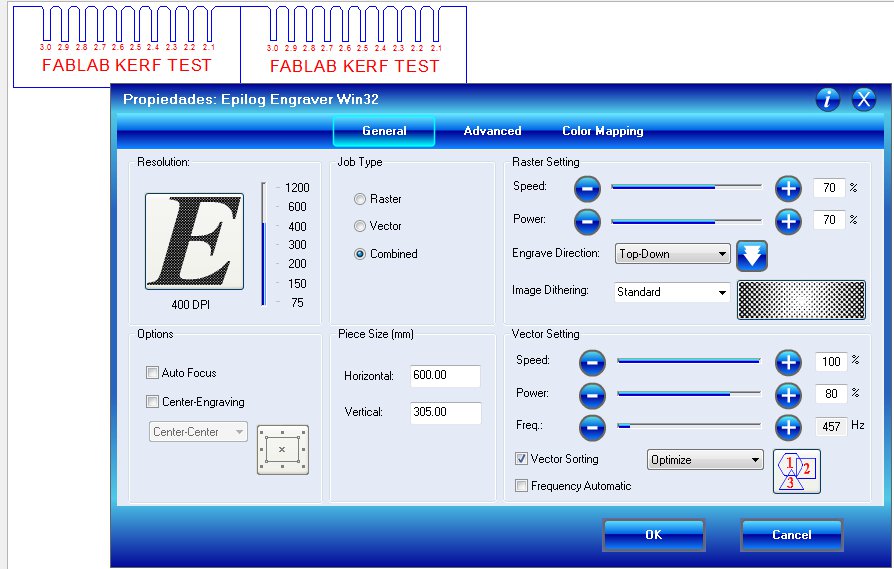Click the Vertical piece size field
Screen dimensions: 894x569
[445, 412]
